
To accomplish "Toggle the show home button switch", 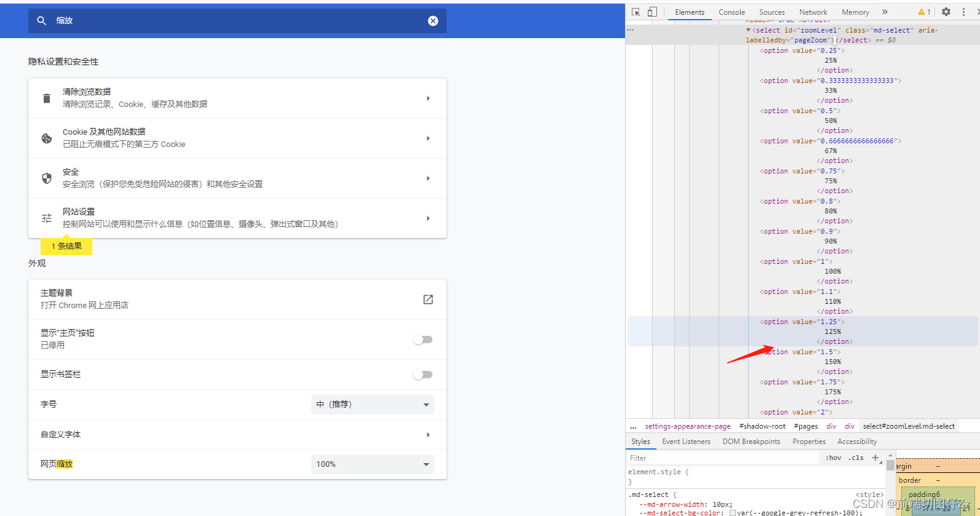I will pyautogui.click(x=423, y=339).
